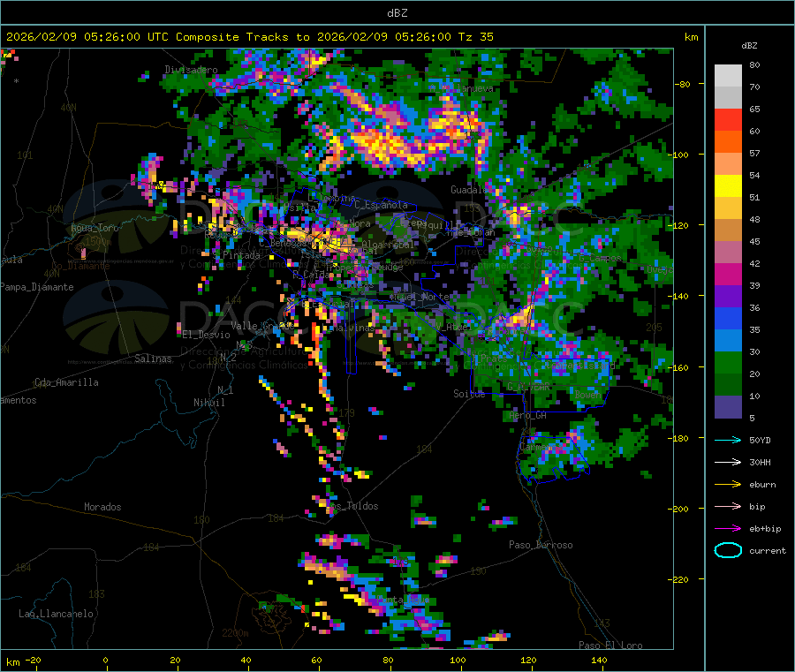Click the 'Valle_Grande' map label

262,326
